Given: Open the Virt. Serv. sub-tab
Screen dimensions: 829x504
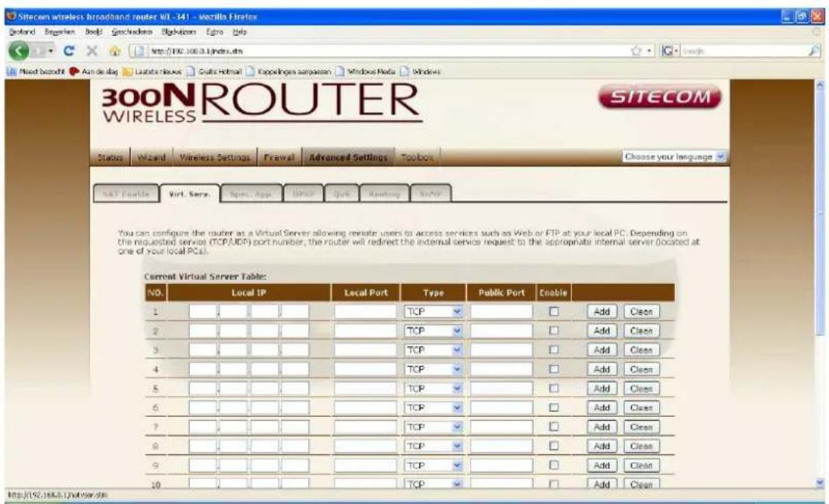Looking at the screenshot, I should tap(189, 194).
